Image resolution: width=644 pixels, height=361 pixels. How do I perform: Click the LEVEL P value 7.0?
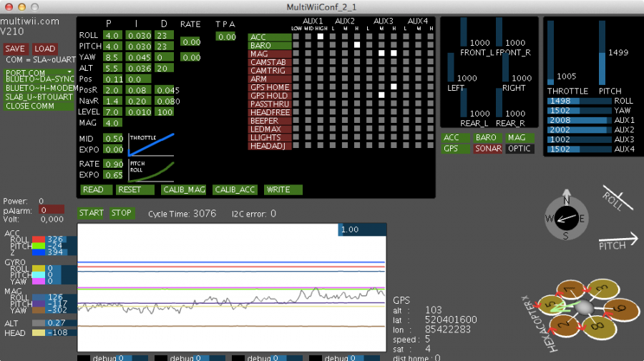[112, 112]
